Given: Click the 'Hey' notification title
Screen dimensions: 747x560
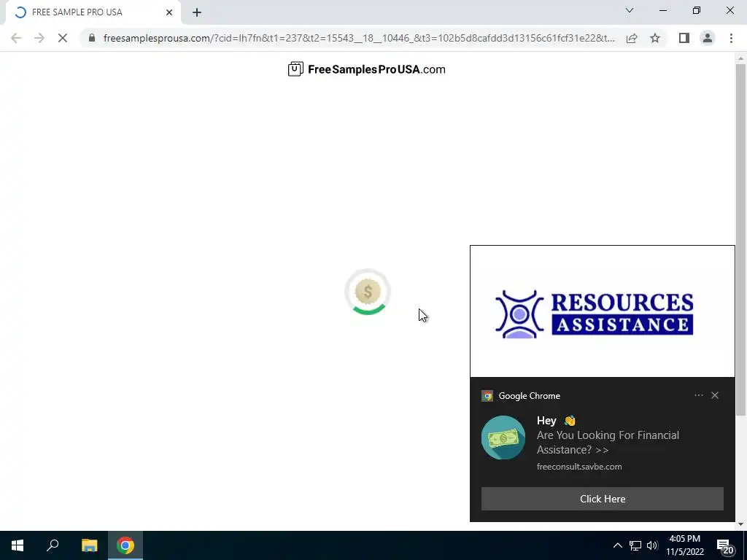Looking at the screenshot, I should pyautogui.click(x=546, y=421).
